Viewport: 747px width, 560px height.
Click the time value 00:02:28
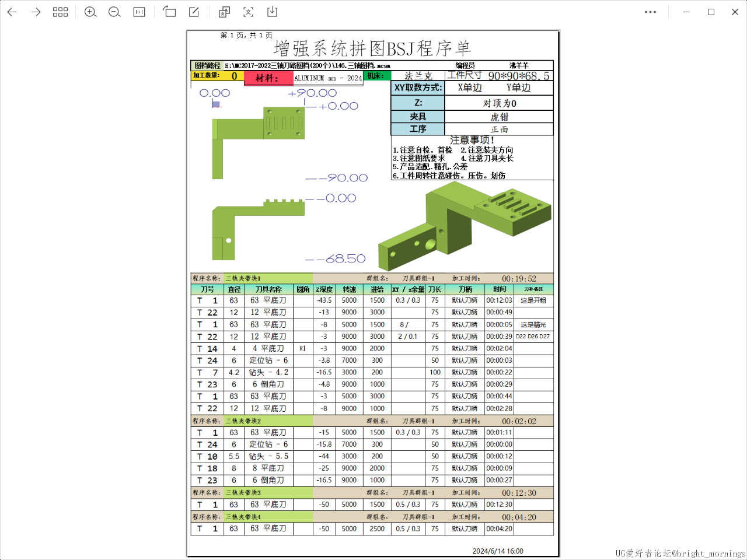coord(499,408)
